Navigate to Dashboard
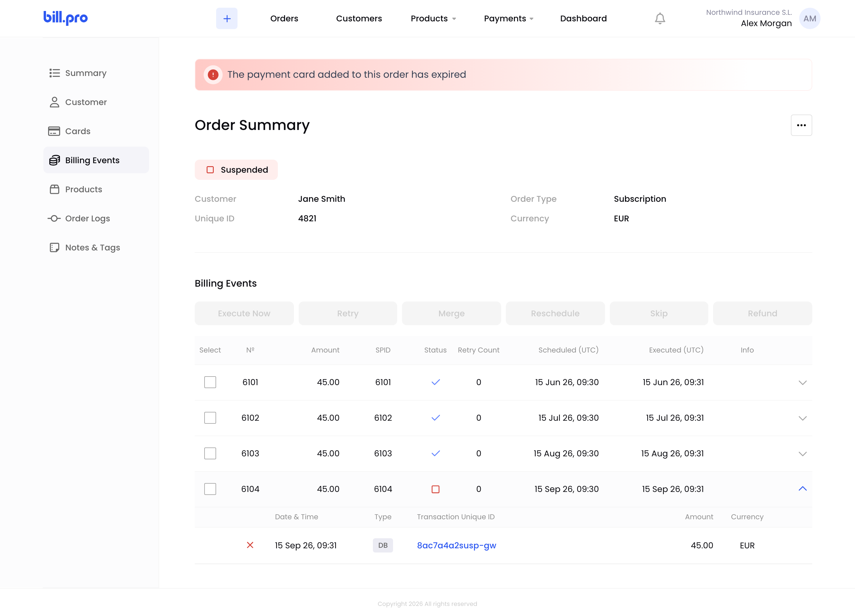The width and height of the screenshot is (855, 616). (x=583, y=18)
